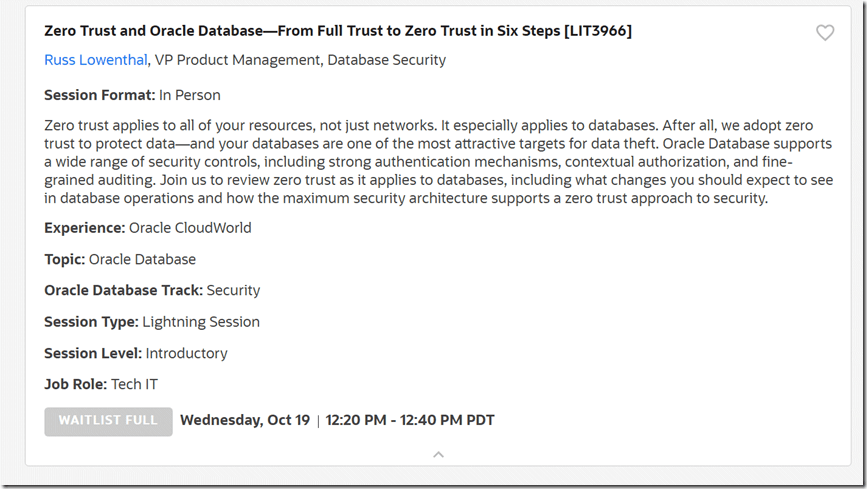Image resolution: width=867 pixels, height=489 pixels.
Task: Select the Introductory level value
Action: point(186,353)
